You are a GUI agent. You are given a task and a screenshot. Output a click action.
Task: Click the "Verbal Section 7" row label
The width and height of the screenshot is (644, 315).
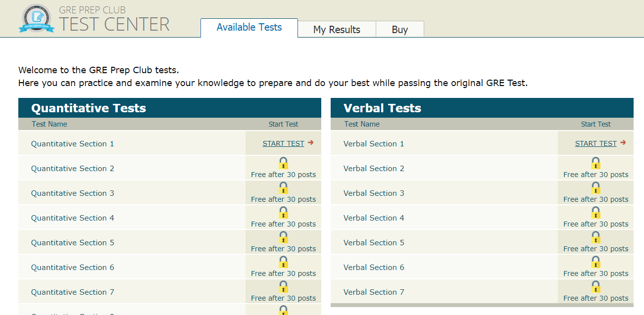point(374,292)
